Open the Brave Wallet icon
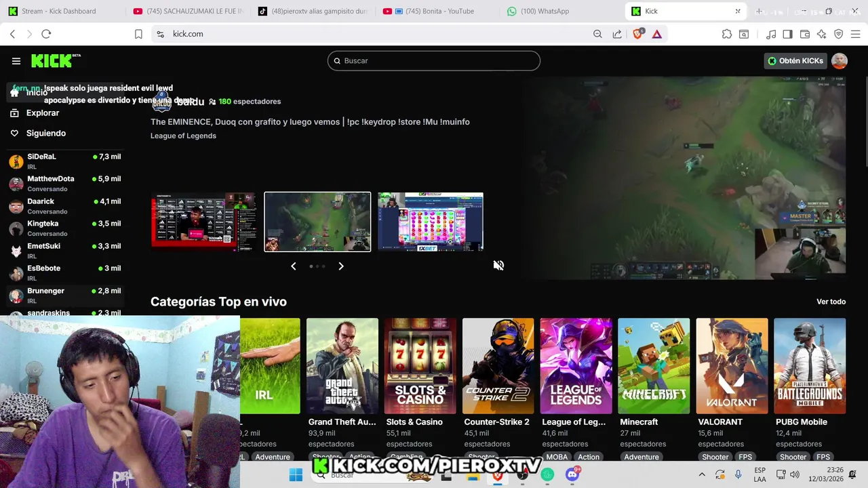This screenshot has width=868, height=488. 805,34
